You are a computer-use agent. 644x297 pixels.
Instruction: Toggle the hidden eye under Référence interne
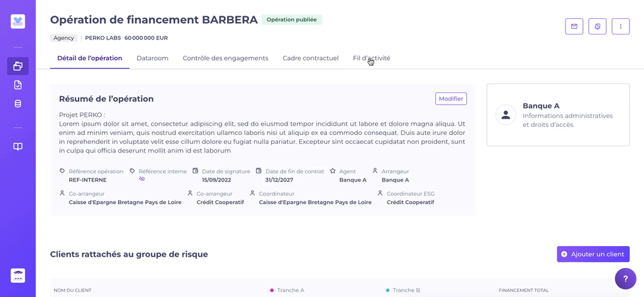pyautogui.click(x=142, y=179)
